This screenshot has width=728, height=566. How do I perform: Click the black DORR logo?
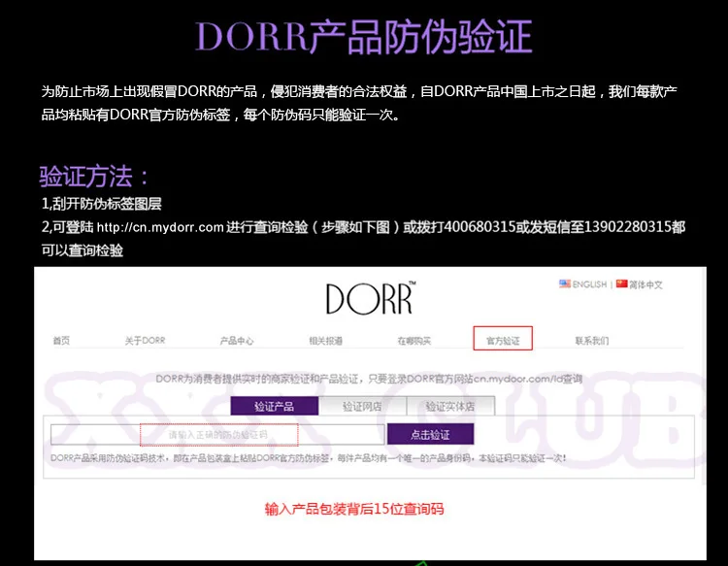[371, 298]
